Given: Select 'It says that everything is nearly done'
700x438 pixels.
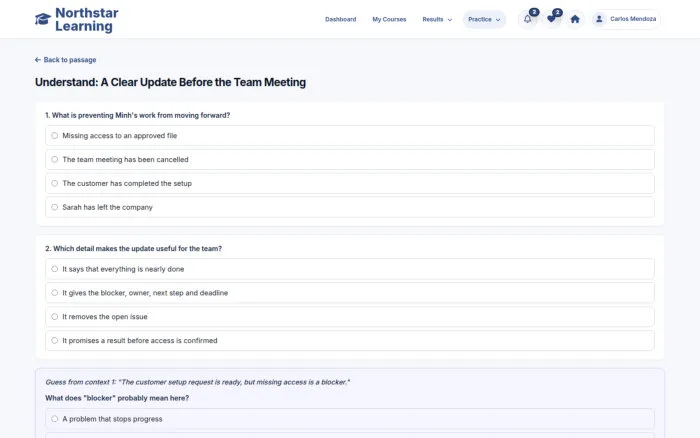Looking at the screenshot, I should coord(350,269).
